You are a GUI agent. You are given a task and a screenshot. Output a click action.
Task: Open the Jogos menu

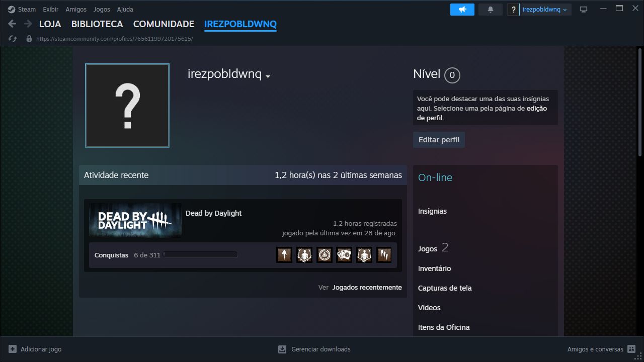(x=102, y=10)
